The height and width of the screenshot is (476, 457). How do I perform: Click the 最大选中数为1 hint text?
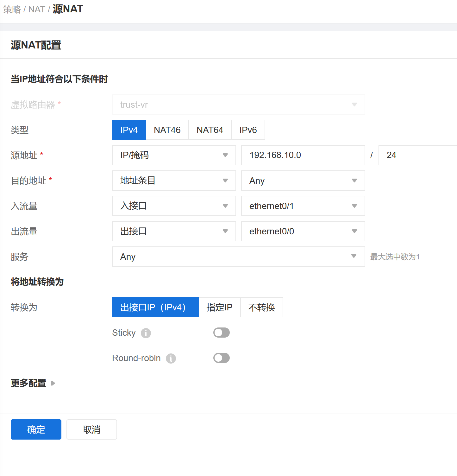pos(395,257)
